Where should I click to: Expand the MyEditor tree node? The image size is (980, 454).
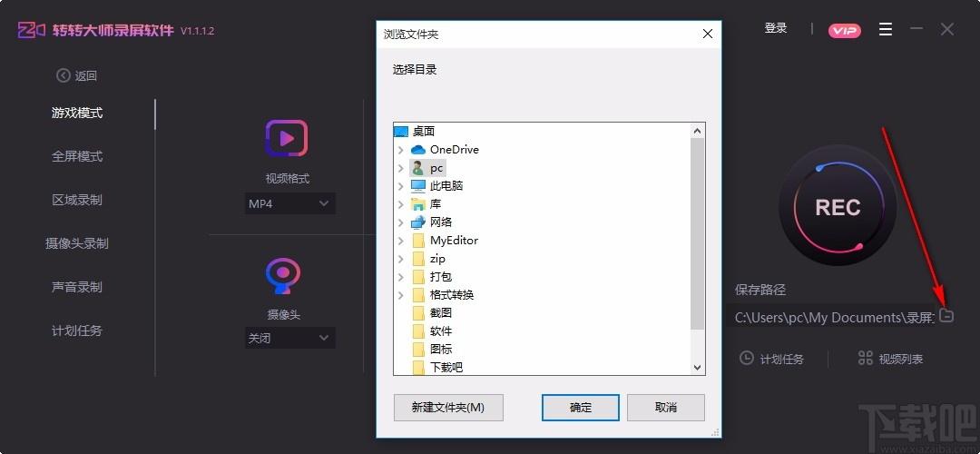tap(401, 240)
